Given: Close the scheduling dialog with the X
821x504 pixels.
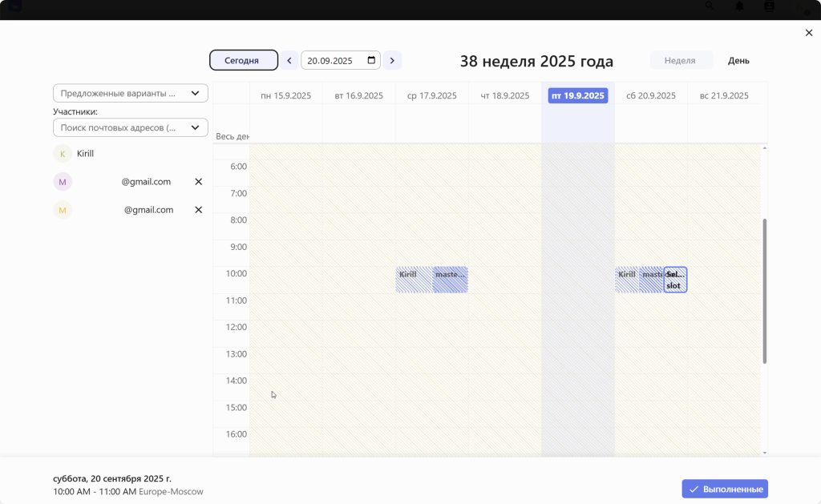Looking at the screenshot, I should (x=808, y=33).
